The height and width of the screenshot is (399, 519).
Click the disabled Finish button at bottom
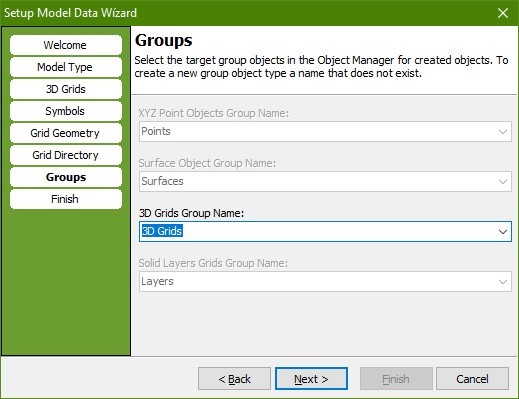pyautogui.click(x=396, y=379)
